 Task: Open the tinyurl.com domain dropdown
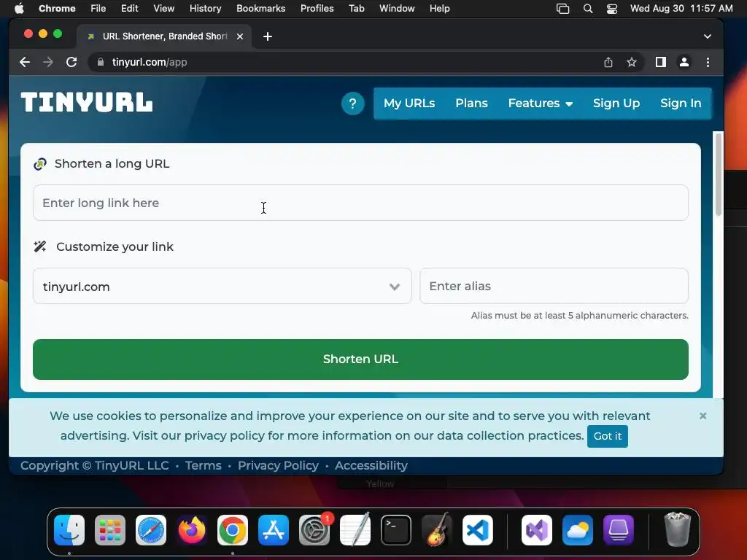[222, 286]
